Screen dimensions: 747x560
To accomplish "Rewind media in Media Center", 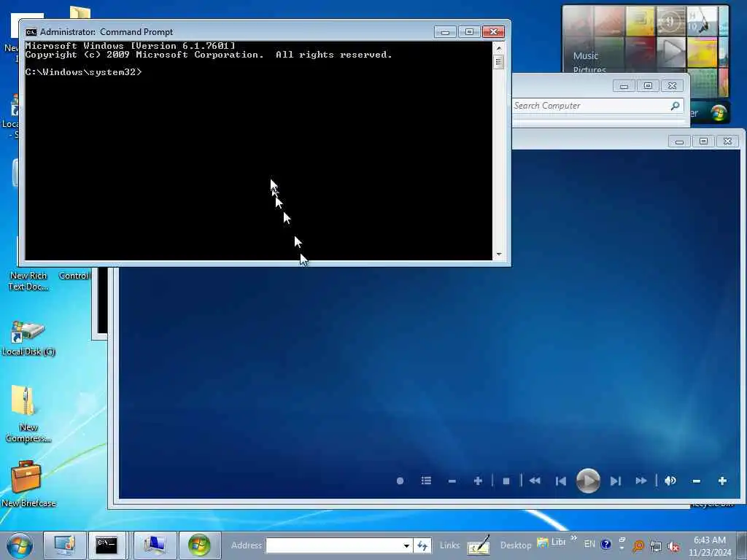I will (x=535, y=481).
